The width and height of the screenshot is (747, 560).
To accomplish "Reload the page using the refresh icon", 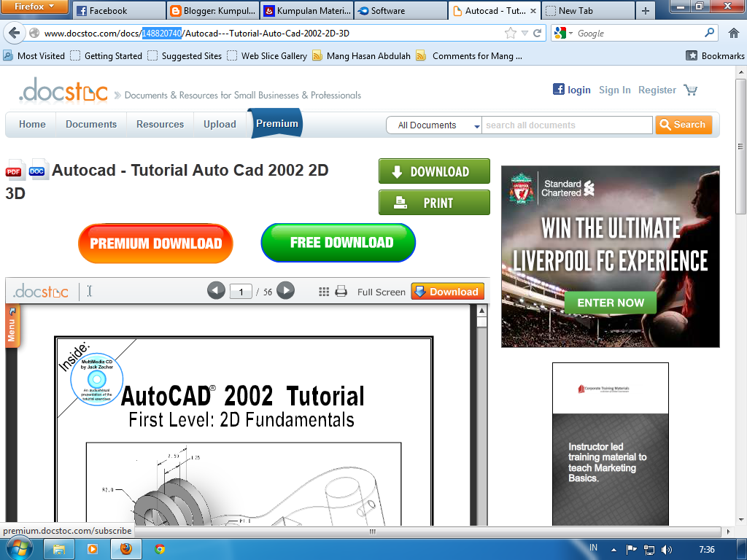I will pyautogui.click(x=538, y=33).
